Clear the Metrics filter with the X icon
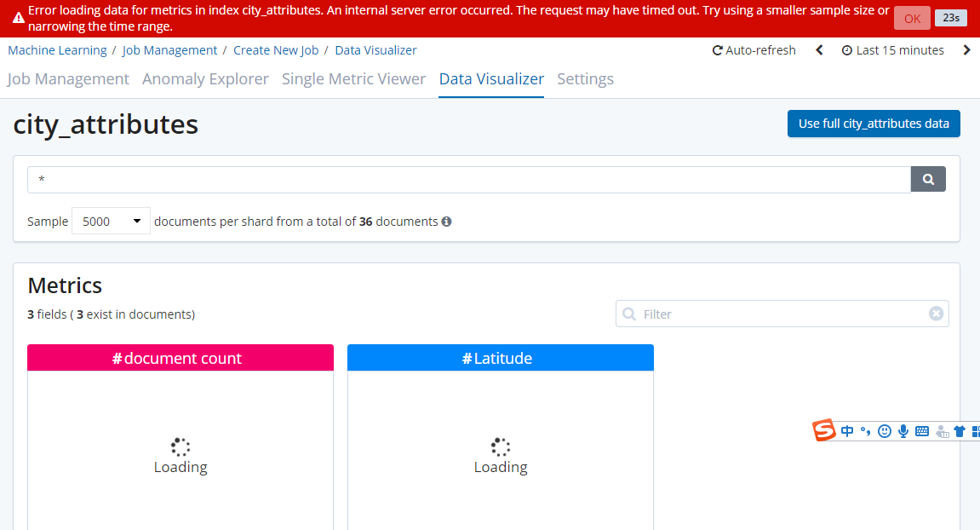The width and height of the screenshot is (980, 530). (x=936, y=314)
